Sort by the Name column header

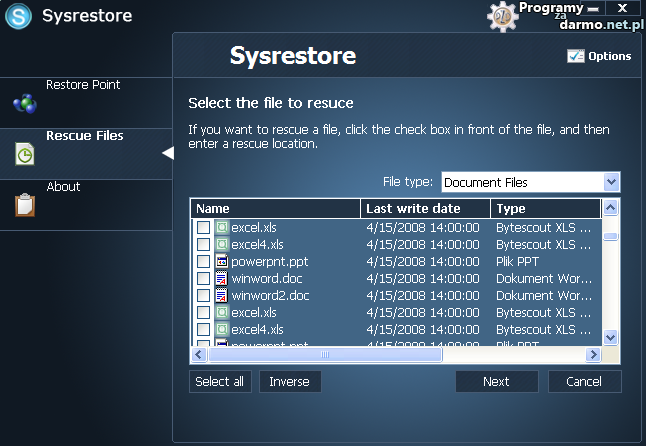275,209
